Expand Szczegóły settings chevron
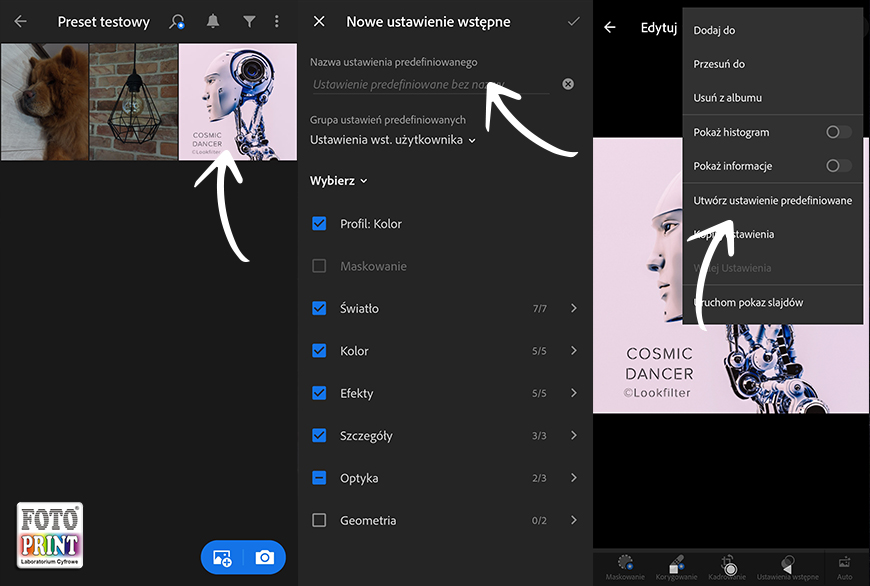 [x=574, y=436]
